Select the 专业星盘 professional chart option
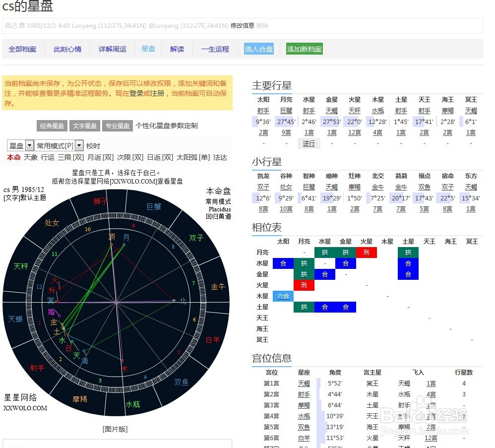 [117, 126]
